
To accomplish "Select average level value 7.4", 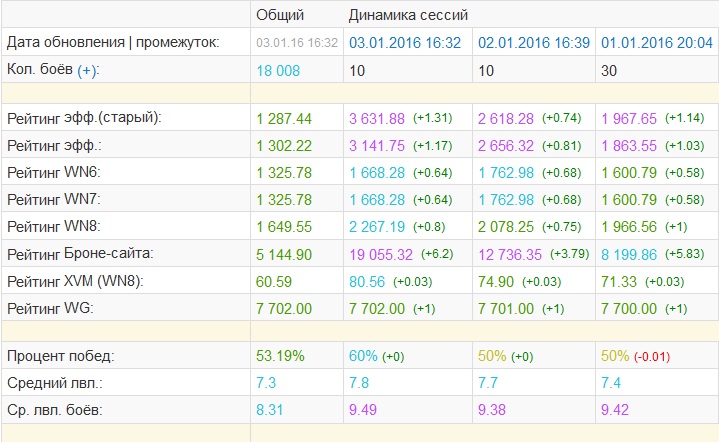I will [x=611, y=383].
